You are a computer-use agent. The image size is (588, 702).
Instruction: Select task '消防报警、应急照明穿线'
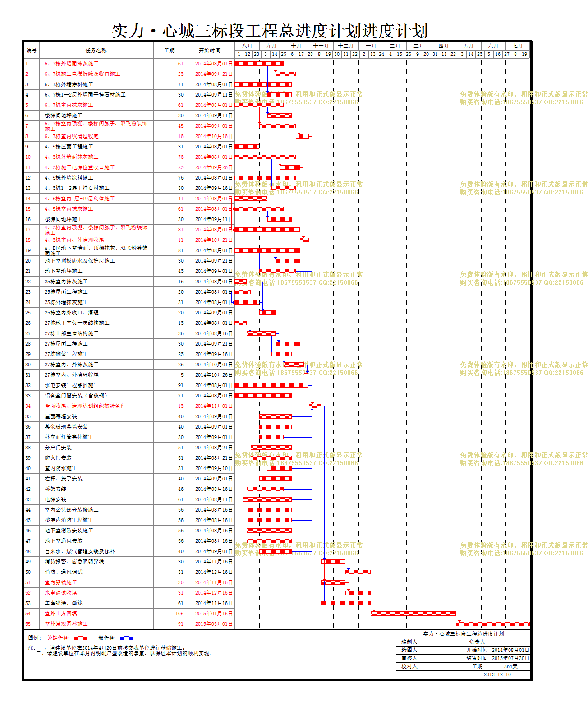point(74,562)
